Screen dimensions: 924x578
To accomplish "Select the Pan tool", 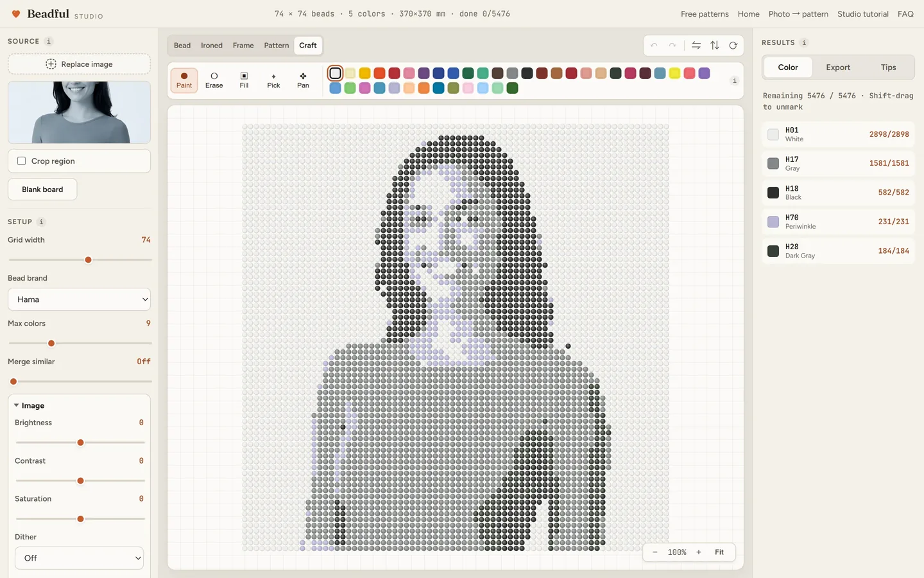I will pyautogui.click(x=303, y=80).
